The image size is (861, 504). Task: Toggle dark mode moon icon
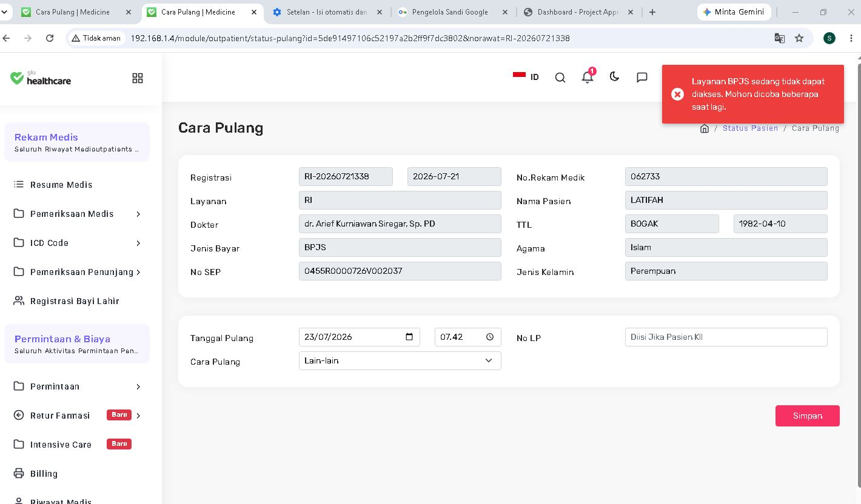614,76
